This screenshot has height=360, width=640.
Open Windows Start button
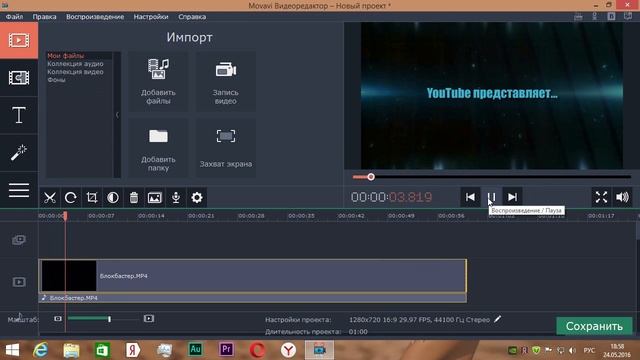12,350
